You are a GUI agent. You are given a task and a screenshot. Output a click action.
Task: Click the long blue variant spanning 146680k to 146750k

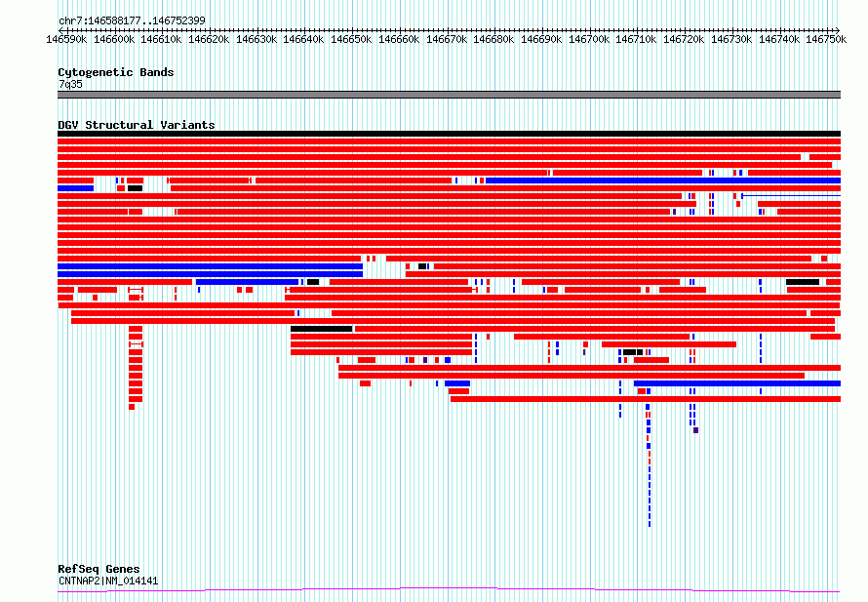[x=663, y=181]
